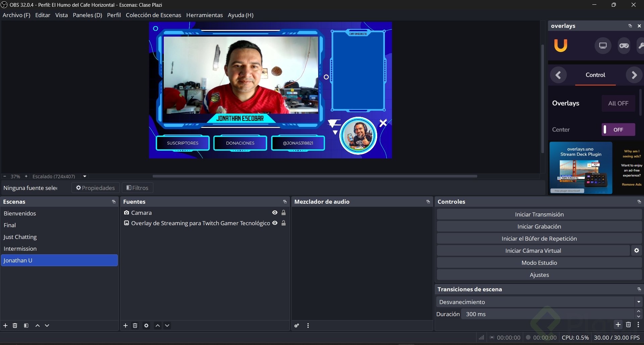
Task: Open the Colección de Escenas menu
Action: [x=153, y=15]
